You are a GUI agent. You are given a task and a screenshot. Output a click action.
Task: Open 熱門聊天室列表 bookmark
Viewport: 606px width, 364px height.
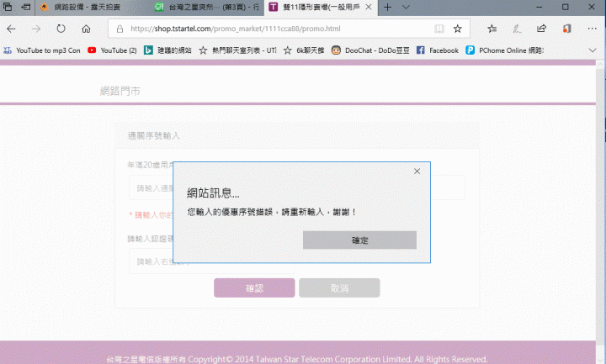[x=237, y=50]
